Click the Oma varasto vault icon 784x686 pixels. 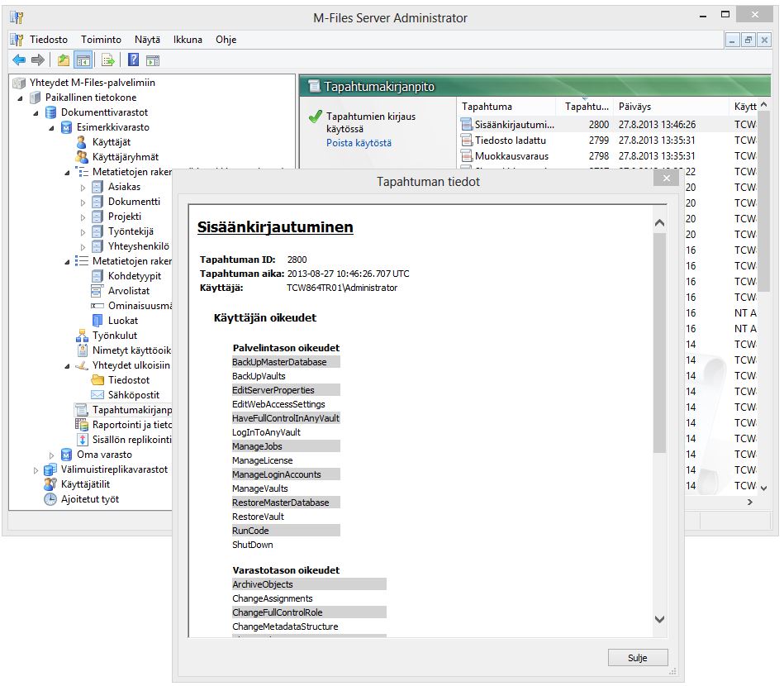[x=66, y=455]
